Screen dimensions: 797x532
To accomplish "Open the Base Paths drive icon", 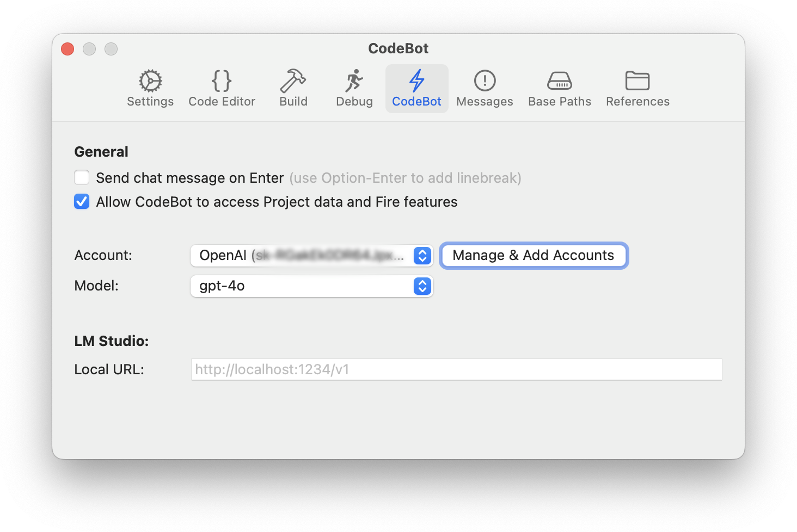I will click(560, 81).
